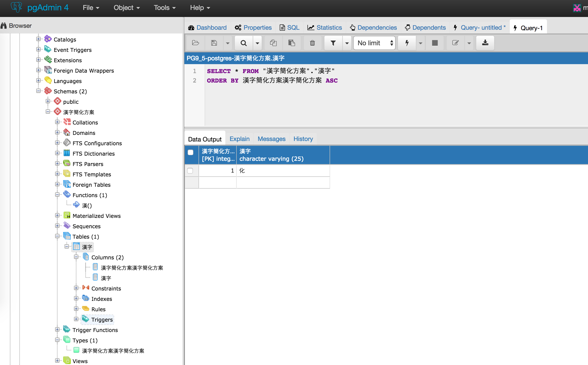Image resolution: width=588 pixels, height=365 pixels.
Task: Click the Download CSV icon
Action: click(x=485, y=43)
